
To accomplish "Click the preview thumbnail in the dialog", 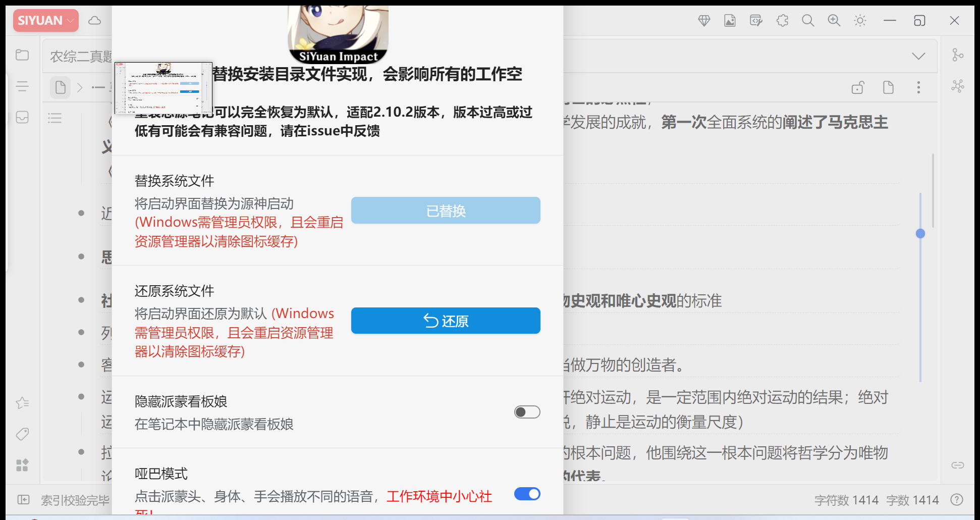I will point(164,87).
